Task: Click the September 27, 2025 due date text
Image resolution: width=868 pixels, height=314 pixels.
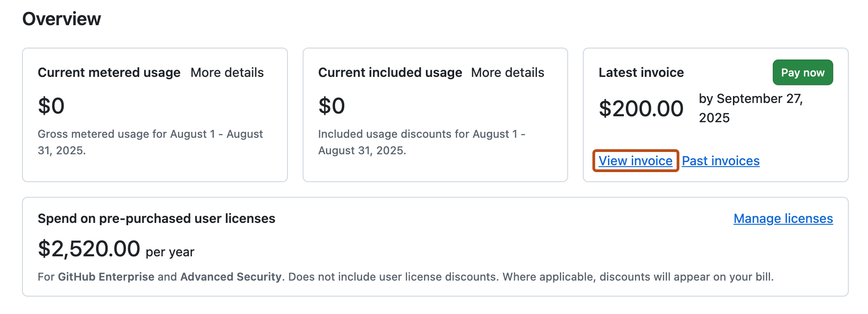Action: 751,108
